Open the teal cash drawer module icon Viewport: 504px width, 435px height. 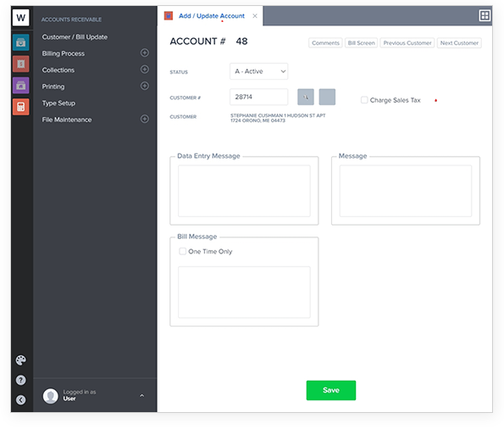pos(21,42)
